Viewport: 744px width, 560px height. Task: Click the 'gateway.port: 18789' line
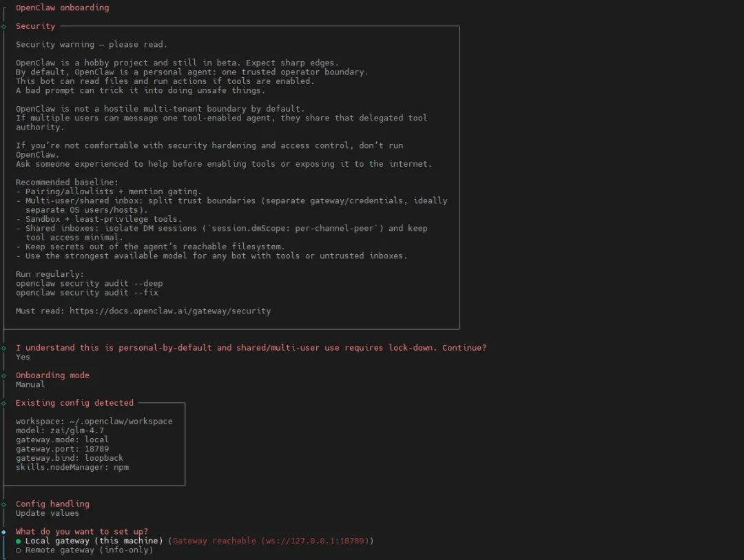(62, 449)
